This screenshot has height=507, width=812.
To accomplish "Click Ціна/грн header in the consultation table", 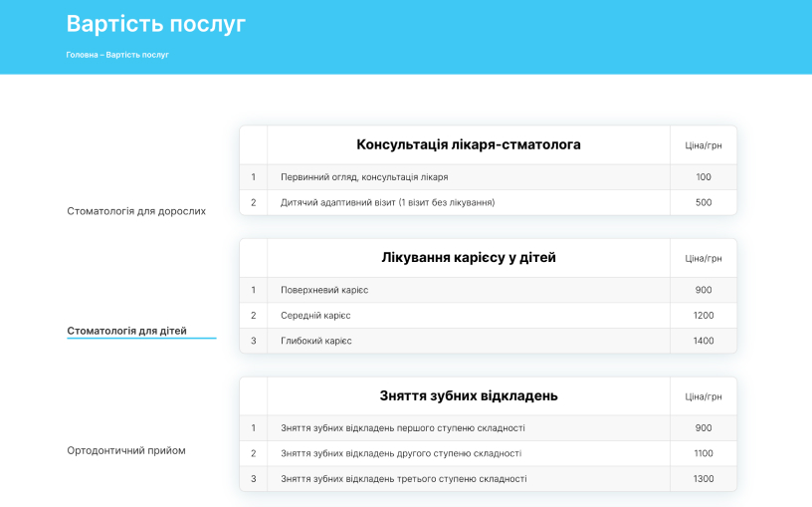I will (703, 146).
